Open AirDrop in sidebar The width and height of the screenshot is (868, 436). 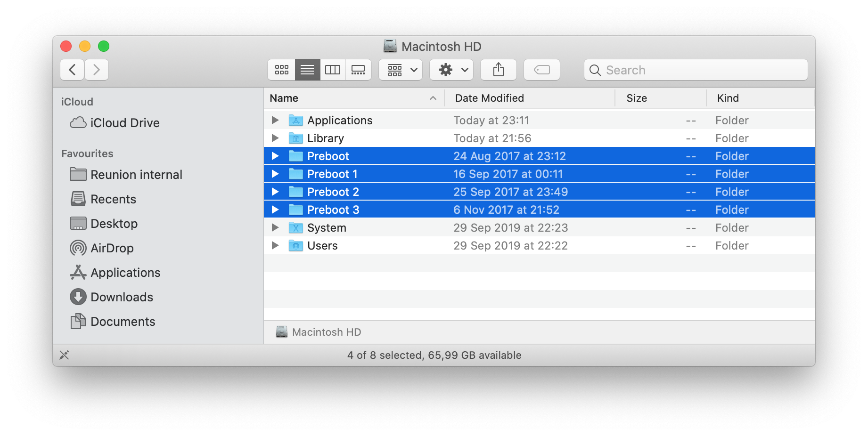[x=112, y=248]
